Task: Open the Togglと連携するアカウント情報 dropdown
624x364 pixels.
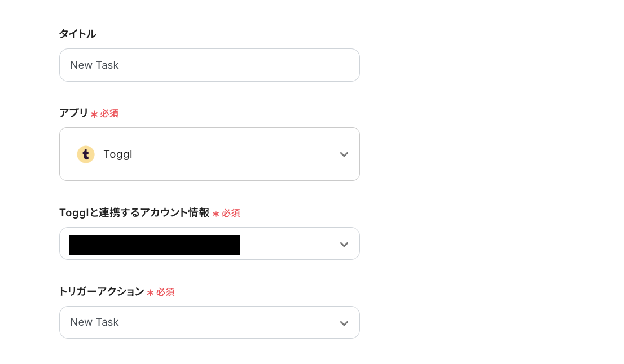Action: click(x=209, y=243)
